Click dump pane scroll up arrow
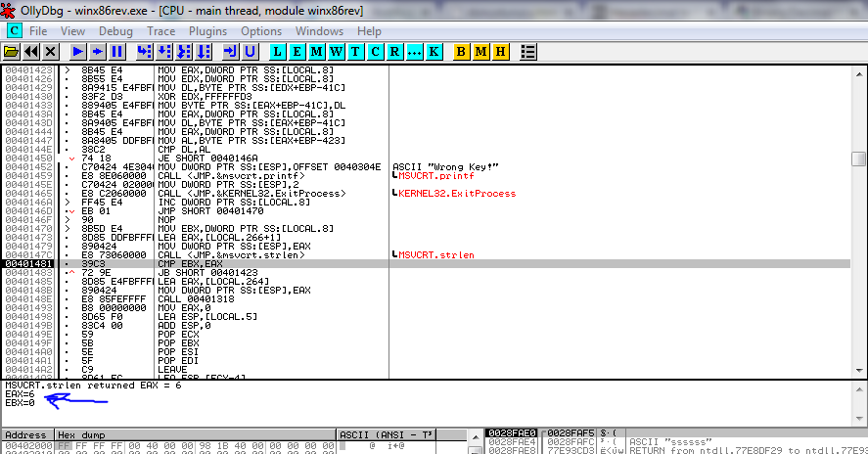 [x=476, y=437]
